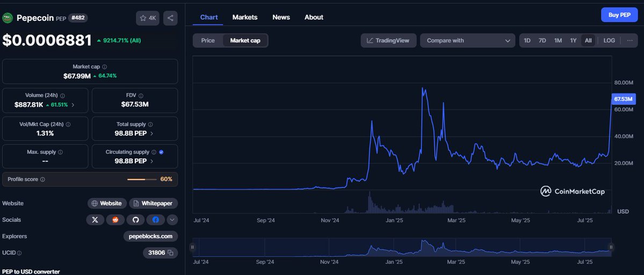
Task: Open the GitHub social link icon
Action: (135, 220)
